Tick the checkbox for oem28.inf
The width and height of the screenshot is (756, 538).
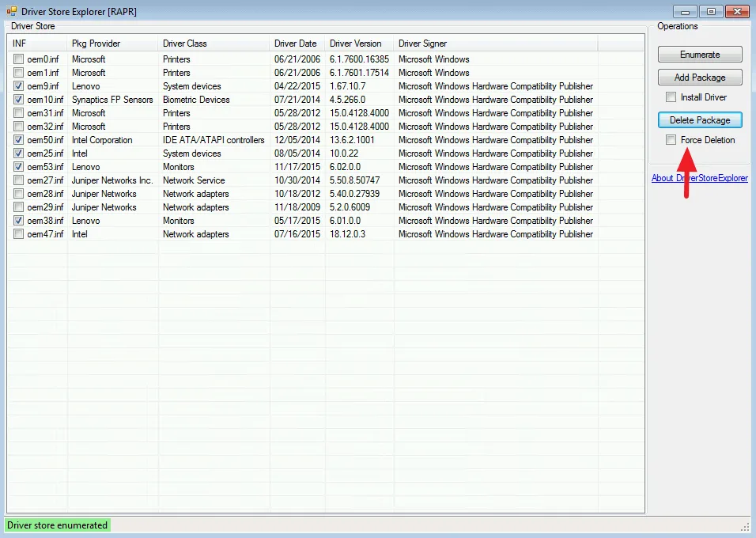point(18,194)
